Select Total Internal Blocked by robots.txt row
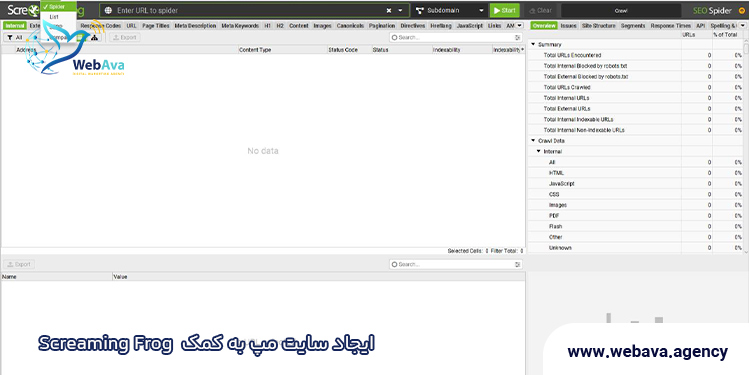This screenshot has height=375, width=749. [635, 66]
